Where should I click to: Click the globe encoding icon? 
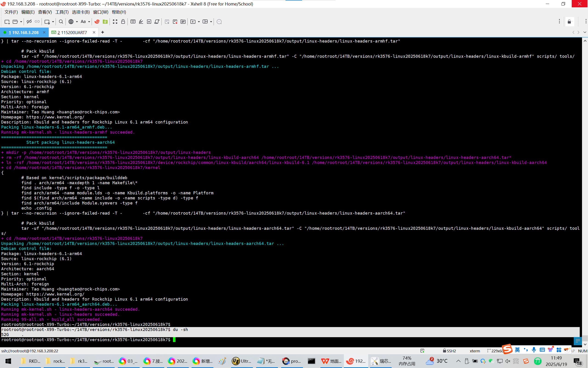click(x=71, y=22)
